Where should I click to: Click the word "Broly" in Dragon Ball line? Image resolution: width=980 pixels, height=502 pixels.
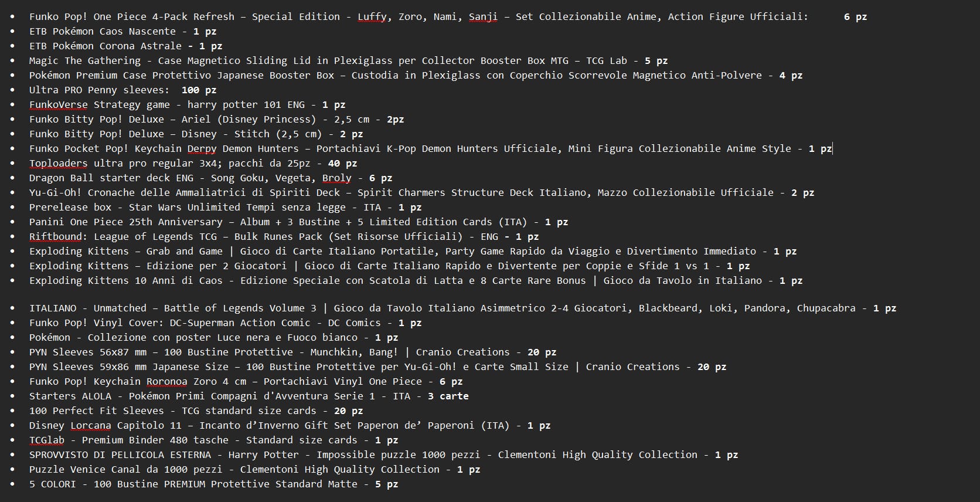337,178
